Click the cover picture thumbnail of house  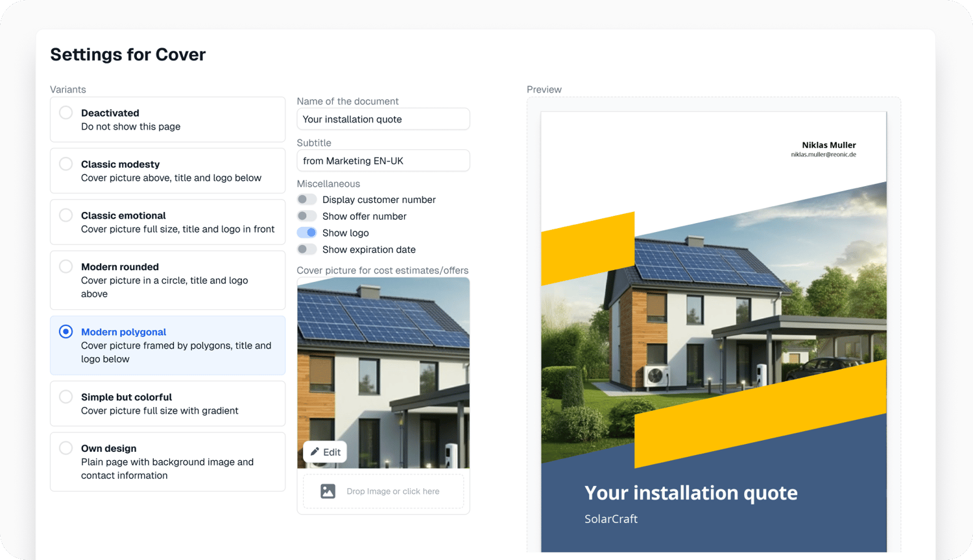click(383, 373)
